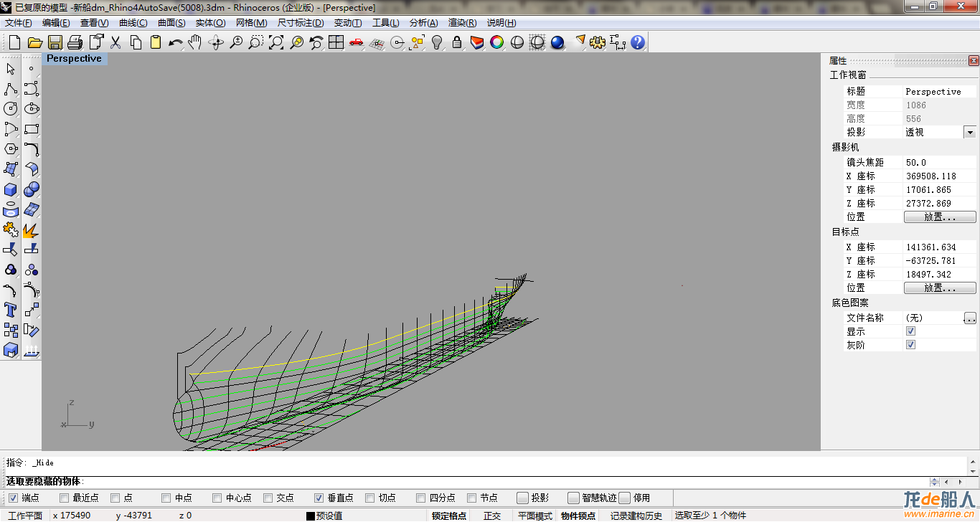The height and width of the screenshot is (522, 980).
Task: Enable 最近点 object snap checkbox
Action: pyautogui.click(x=65, y=498)
